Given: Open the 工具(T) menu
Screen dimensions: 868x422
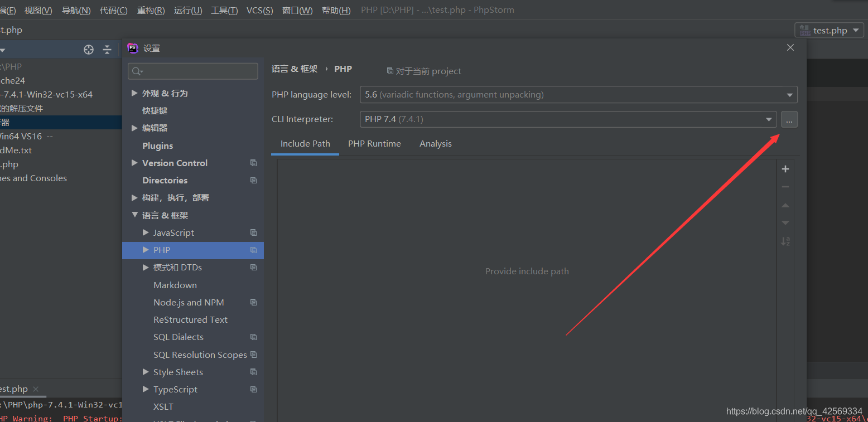Looking at the screenshot, I should (x=224, y=10).
